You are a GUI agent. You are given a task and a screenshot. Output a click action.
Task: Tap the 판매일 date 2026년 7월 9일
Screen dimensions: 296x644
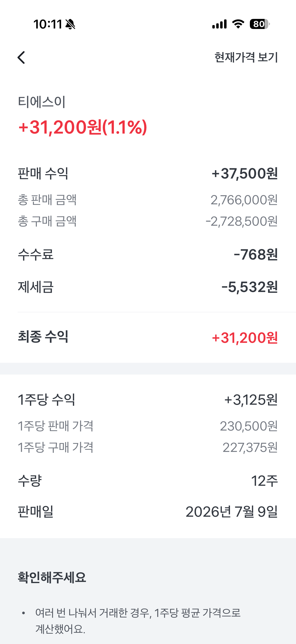(x=231, y=512)
